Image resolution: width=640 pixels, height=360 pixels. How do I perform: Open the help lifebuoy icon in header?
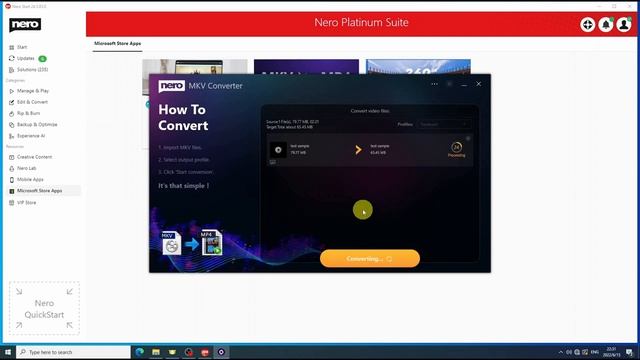tap(587, 24)
